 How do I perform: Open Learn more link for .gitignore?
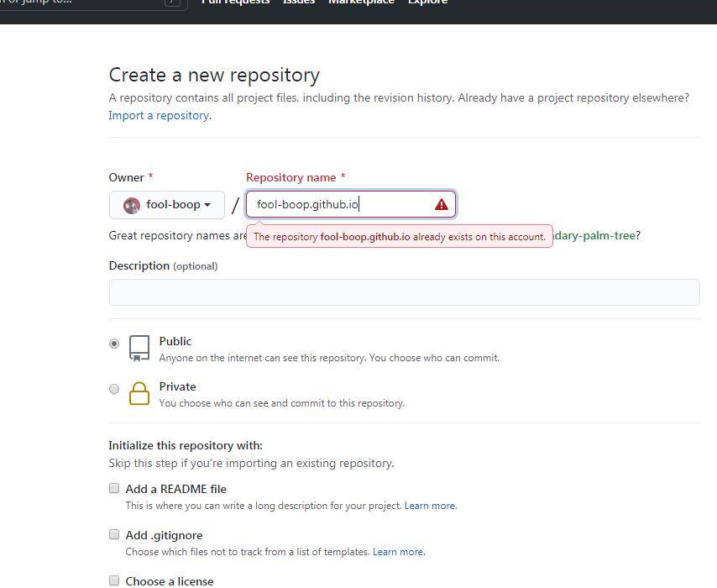pyautogui.click(x=398, y=552)
